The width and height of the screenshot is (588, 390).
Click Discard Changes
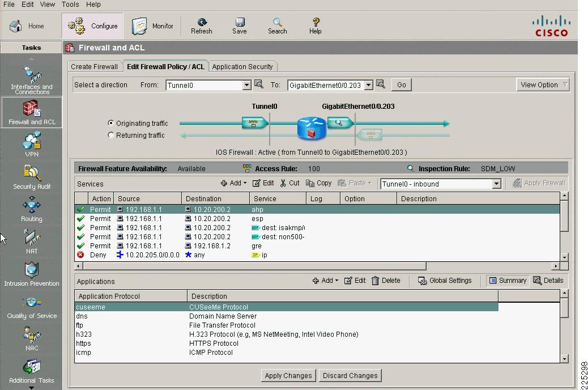point(350,376)
